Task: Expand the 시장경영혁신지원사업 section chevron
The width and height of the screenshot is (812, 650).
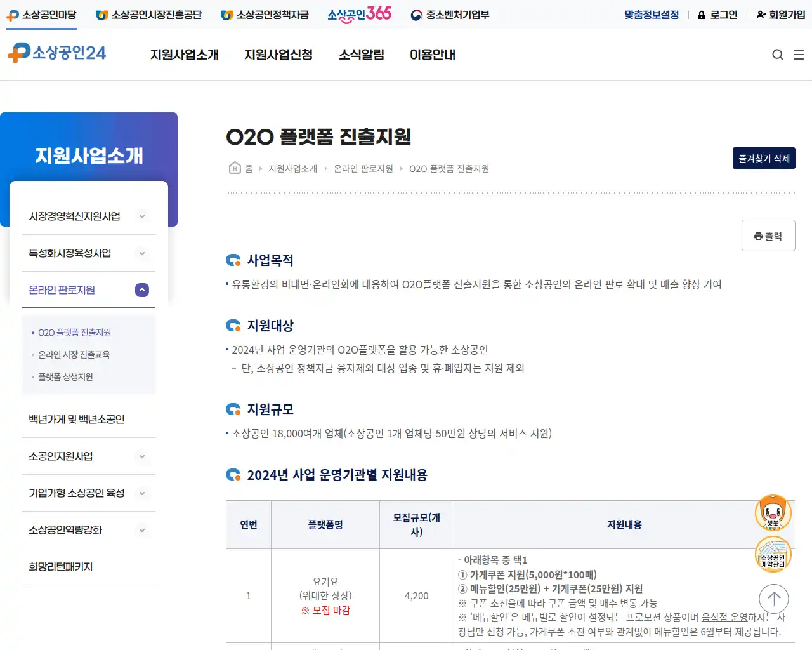Action: [141, 216]
